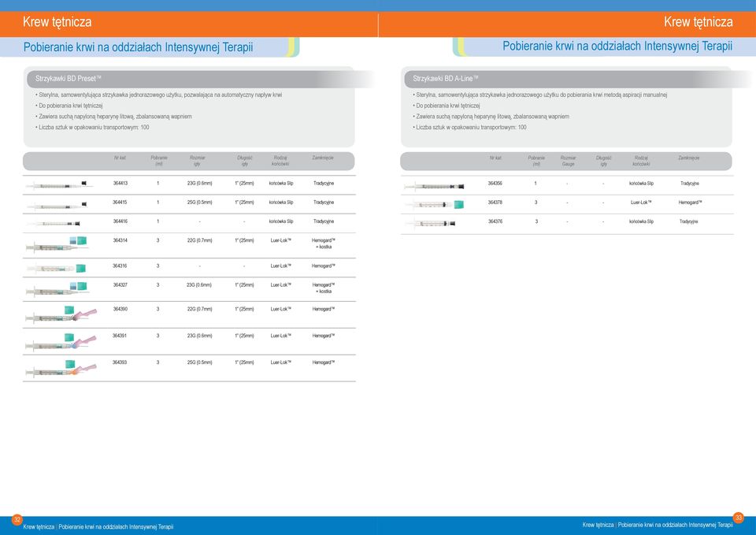Screen dimensions: 756x535
Task: Select the syringe image in row 364390
Action: coord(61,314)
